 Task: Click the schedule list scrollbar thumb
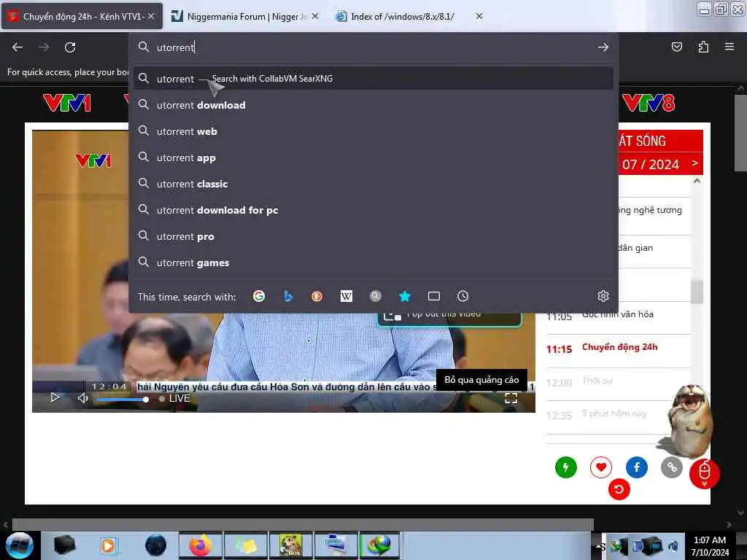click(x=697, y=291)
